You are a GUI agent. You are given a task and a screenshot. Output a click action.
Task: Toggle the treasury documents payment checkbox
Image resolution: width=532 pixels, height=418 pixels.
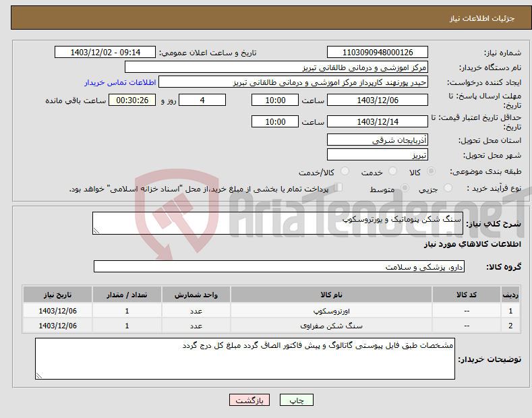pyautogui.click(x=338, y=187)
